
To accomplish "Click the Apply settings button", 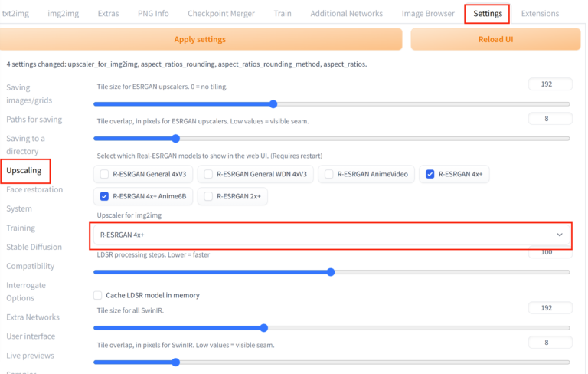I will tap(201, 39).
